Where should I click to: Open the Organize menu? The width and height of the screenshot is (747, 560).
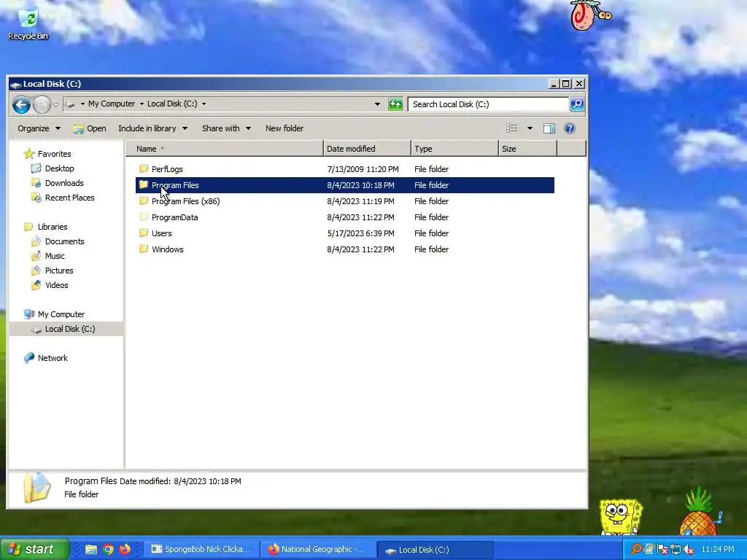39,128
